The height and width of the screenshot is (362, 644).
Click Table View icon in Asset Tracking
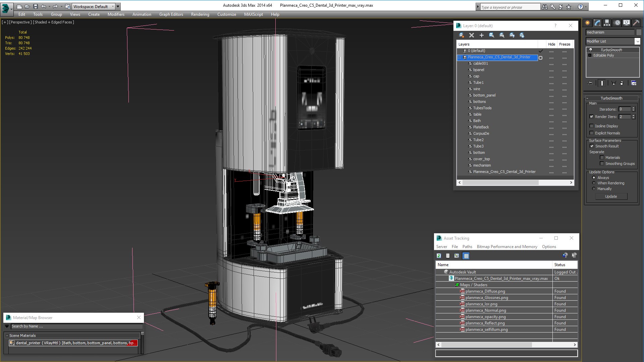(466, 256)
